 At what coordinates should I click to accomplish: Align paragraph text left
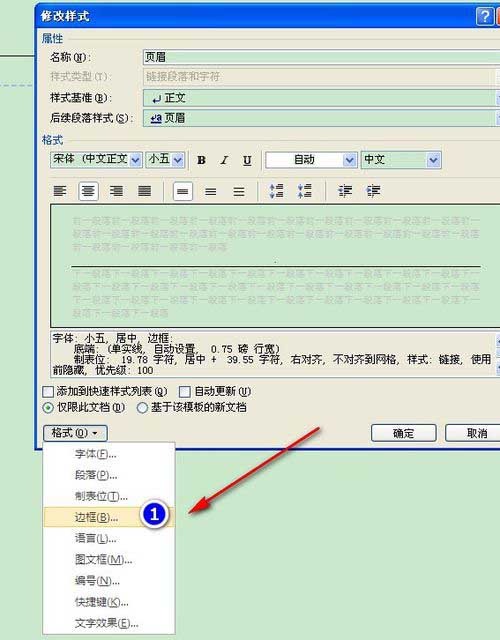click(x=60, y=191)
